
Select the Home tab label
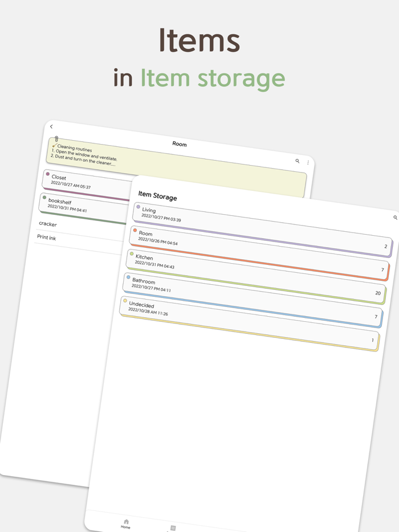[x=125, y=526]
